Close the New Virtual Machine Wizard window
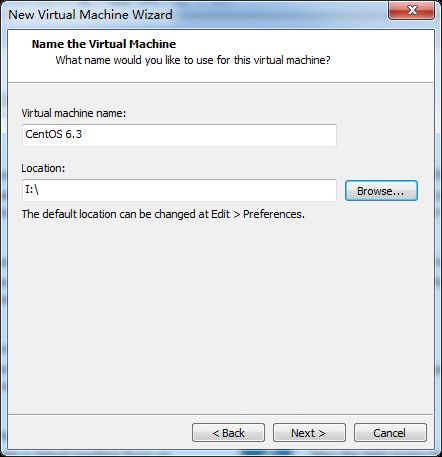The width and height of the screenshot is (442, 457). (412, 10)
